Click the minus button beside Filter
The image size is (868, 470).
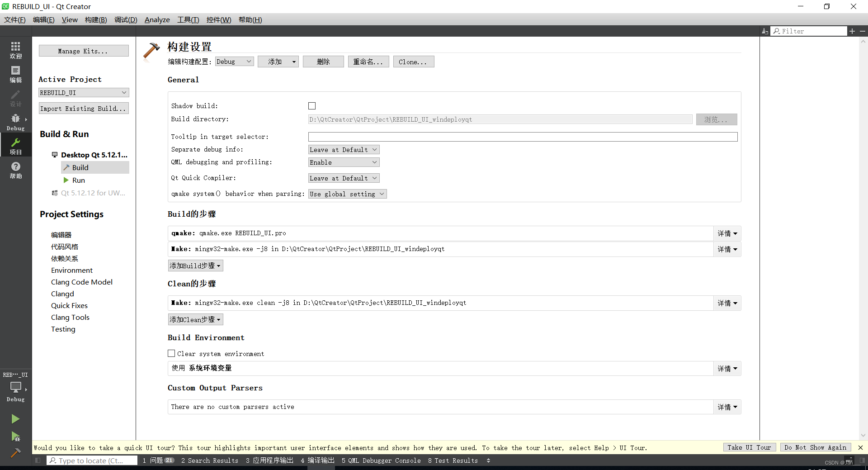[863, 31]
